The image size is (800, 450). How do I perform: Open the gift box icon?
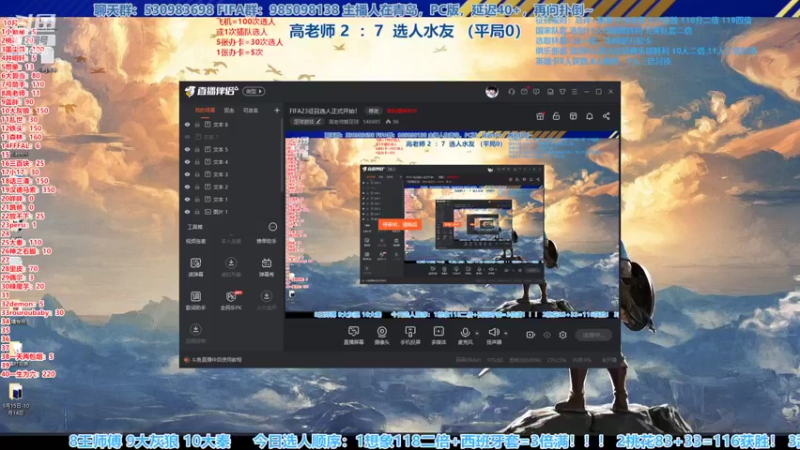(x=540, y=116)
